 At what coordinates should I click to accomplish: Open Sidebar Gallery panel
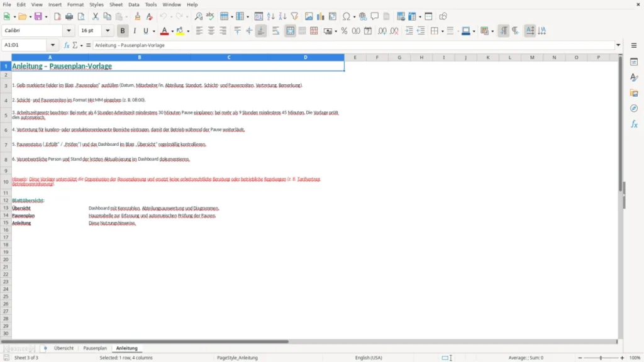tap(634, 93)
